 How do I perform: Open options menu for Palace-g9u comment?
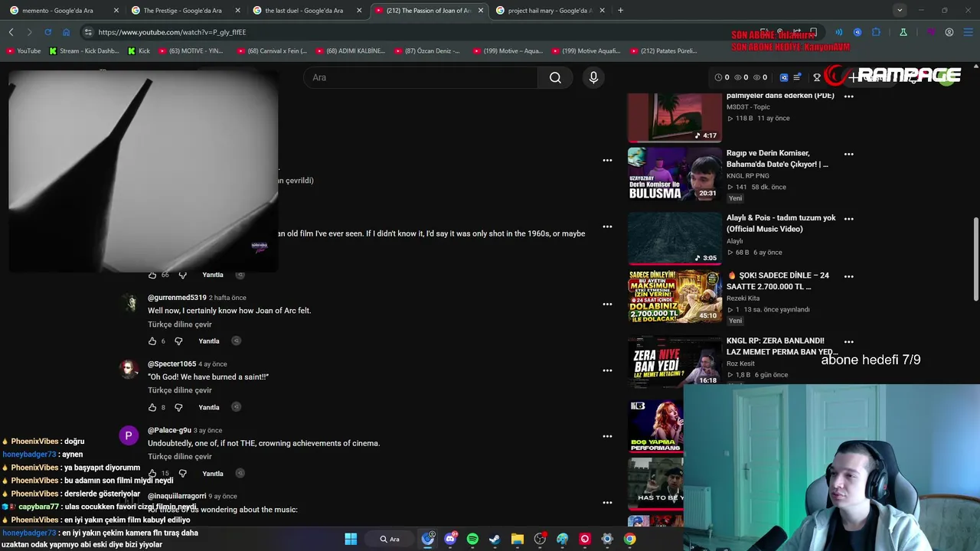tap(607, 436)
